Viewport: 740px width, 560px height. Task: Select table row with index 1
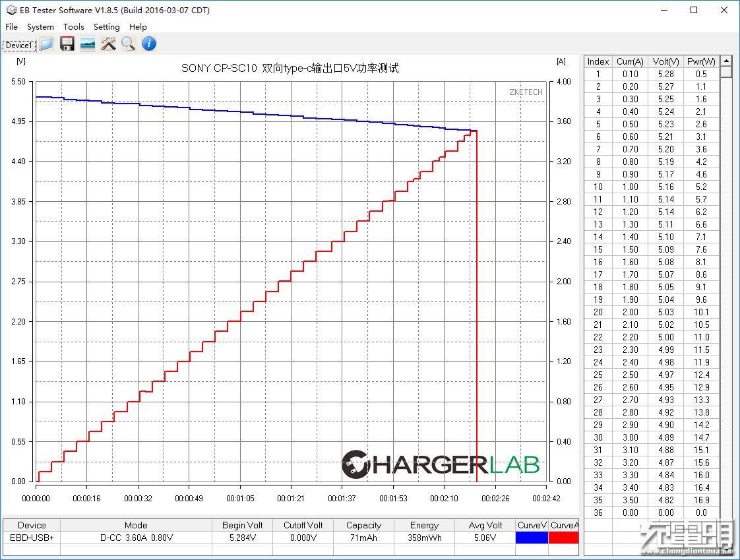652,74
